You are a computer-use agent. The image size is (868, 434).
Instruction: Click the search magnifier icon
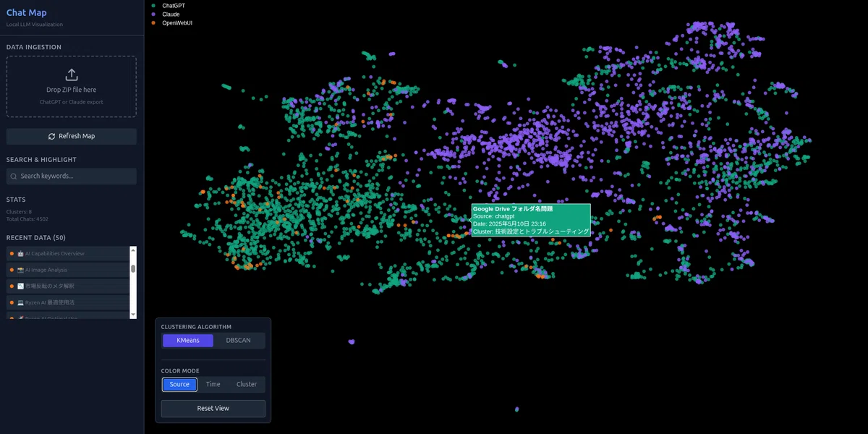tap(14, 176)
